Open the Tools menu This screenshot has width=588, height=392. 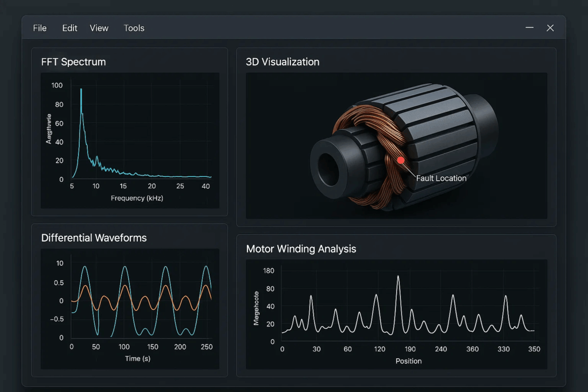coord(134,28)
